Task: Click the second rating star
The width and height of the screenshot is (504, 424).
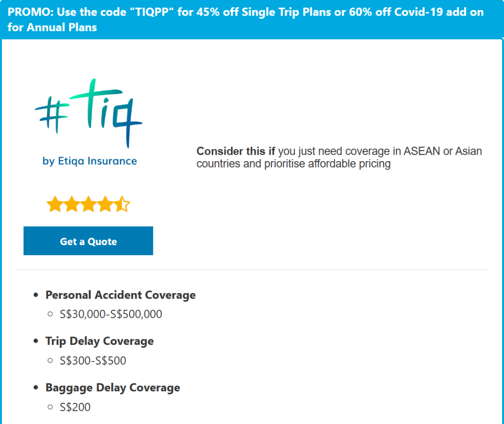Action: [71, 205]
